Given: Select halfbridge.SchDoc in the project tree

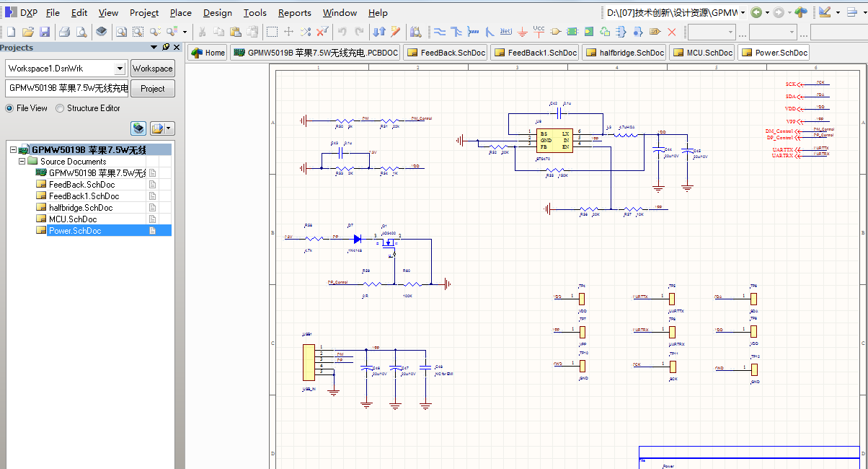Looking at the screenshot, I should pyautogui.click(x=81, y=207).
